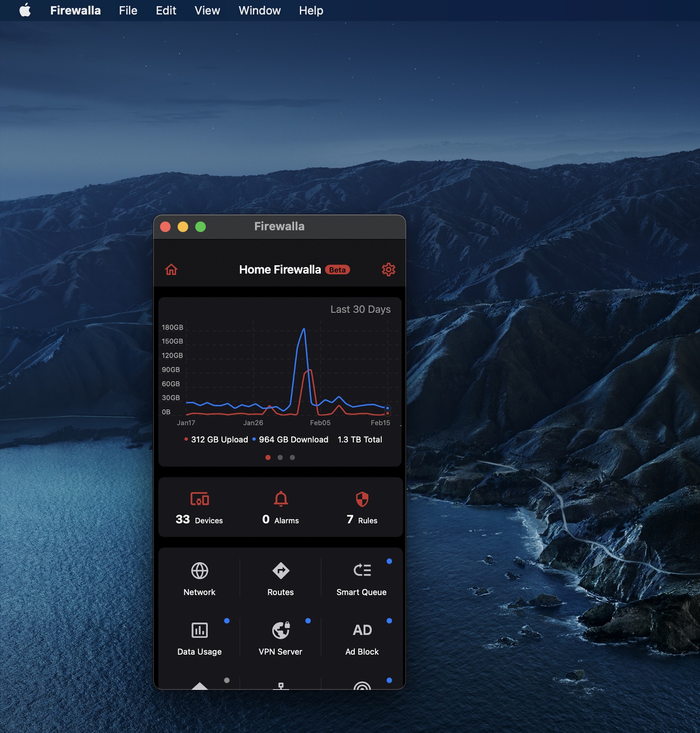Open the File menu
700x733 pixels.
(x=128, y=11)
